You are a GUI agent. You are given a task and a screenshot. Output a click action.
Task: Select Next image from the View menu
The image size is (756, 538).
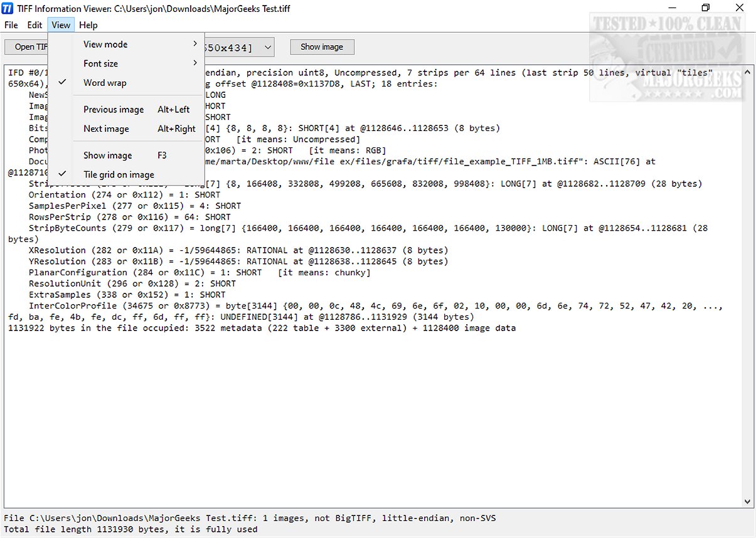(x=107, y=129)
